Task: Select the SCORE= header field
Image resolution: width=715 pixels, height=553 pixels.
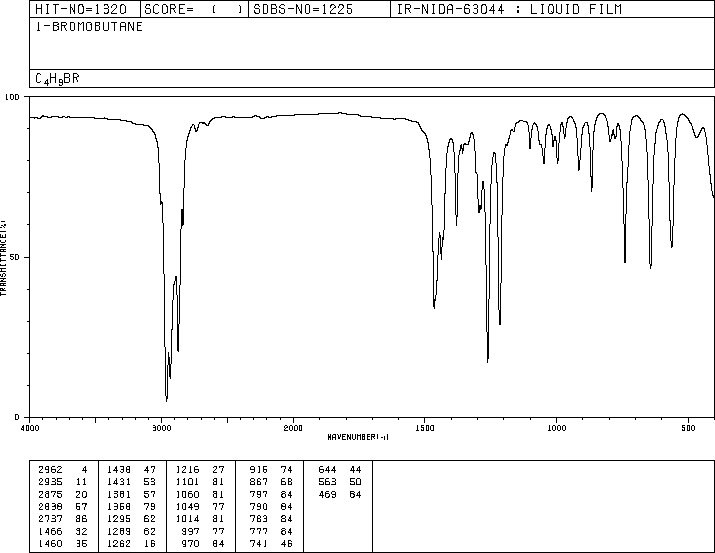Action: click(x=194, y=9)
